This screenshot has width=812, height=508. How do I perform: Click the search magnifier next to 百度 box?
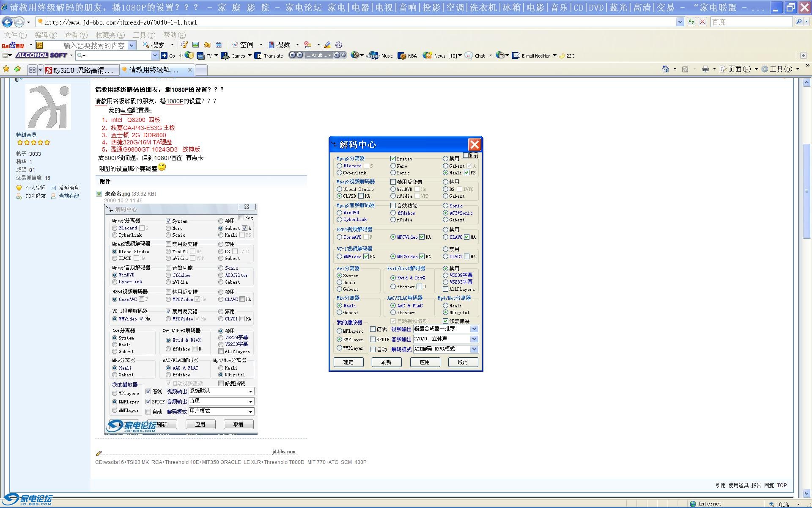pos(798,22)
